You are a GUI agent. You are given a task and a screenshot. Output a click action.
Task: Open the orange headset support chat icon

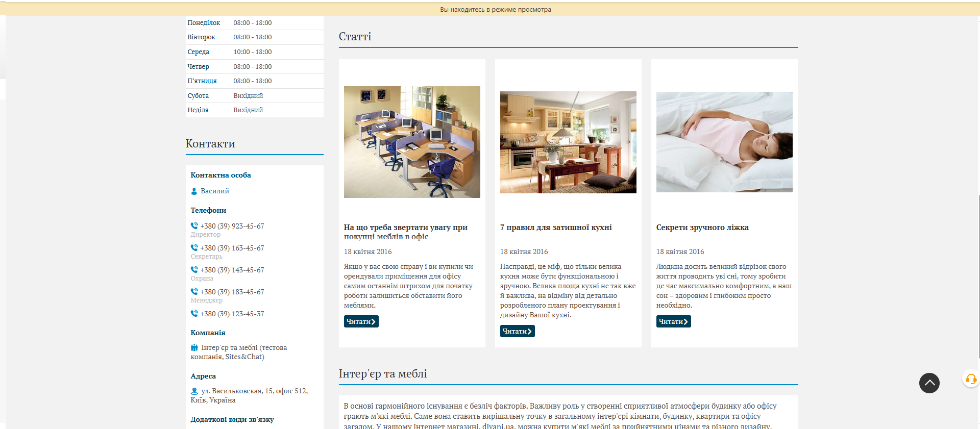970,379
